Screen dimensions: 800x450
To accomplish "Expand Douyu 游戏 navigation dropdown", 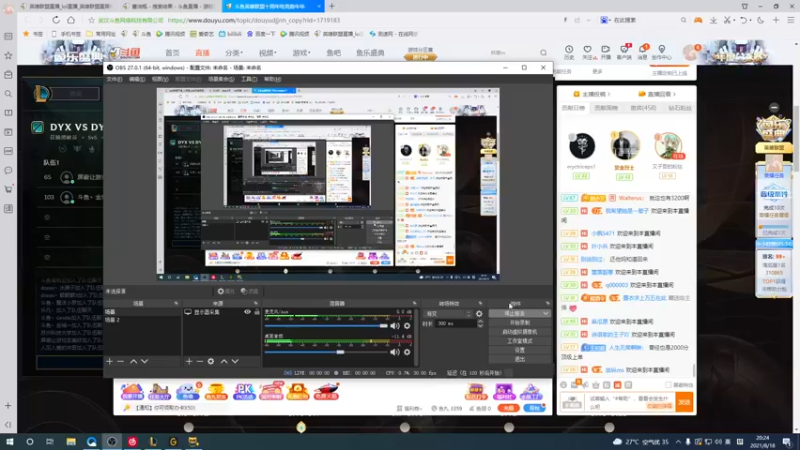I will tap(301, 53).
